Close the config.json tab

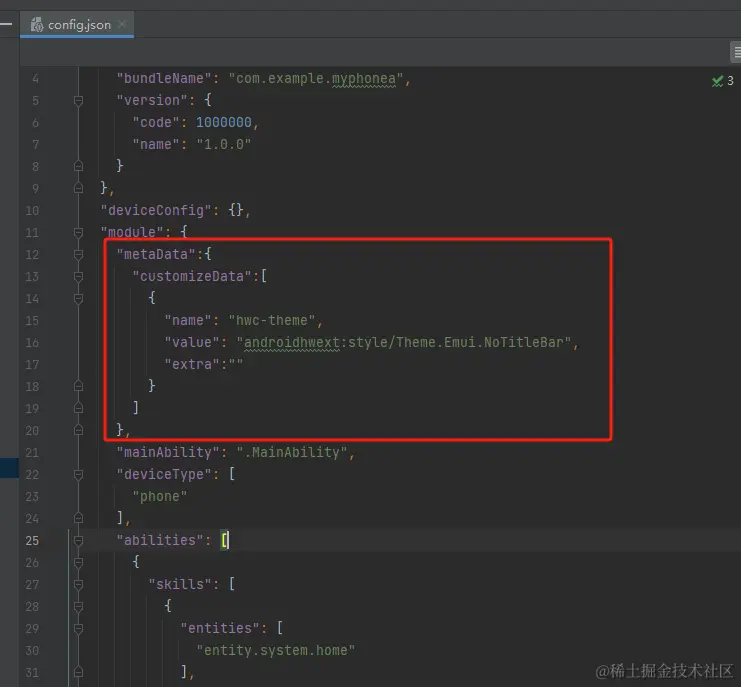pyautogui.click(x=122, y=24)
